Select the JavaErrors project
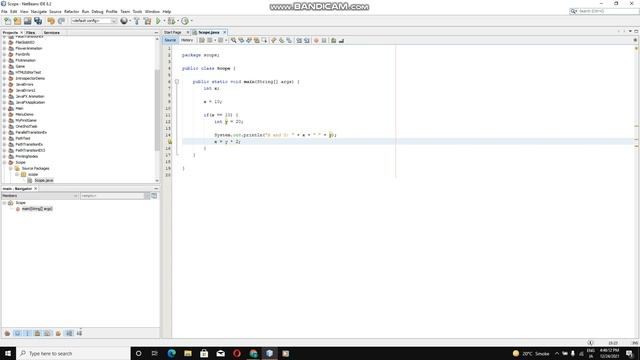The width and height of the screenshot is (640, 360). [x=24, y=84]
